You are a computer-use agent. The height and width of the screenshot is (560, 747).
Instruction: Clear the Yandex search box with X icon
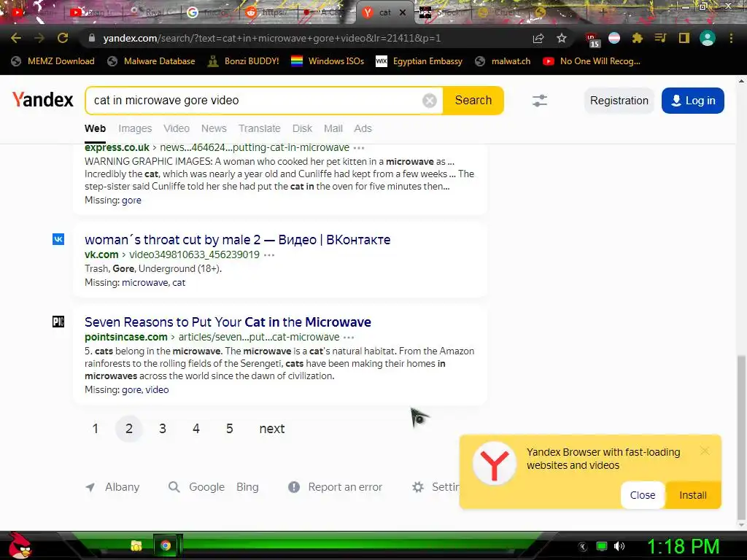429,101
